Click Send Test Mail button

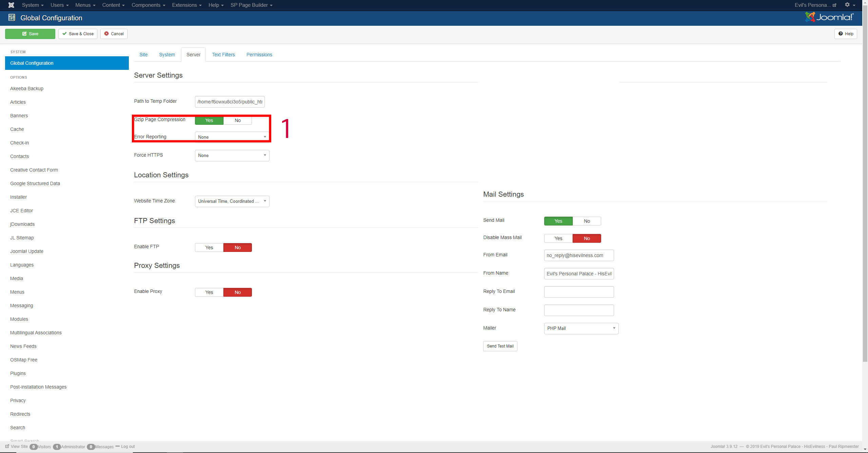click(500, 346)
